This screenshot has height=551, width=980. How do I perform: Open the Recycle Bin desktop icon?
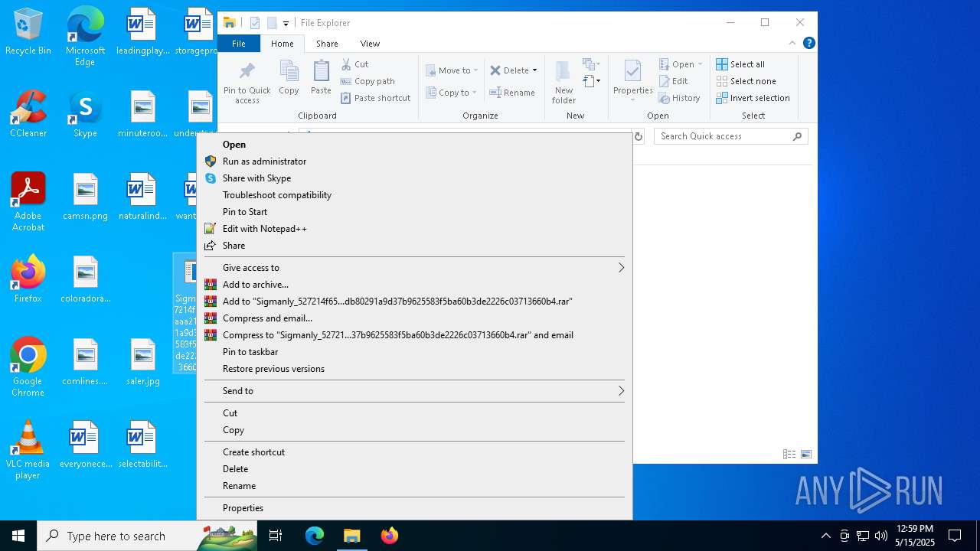pos(28,32)
